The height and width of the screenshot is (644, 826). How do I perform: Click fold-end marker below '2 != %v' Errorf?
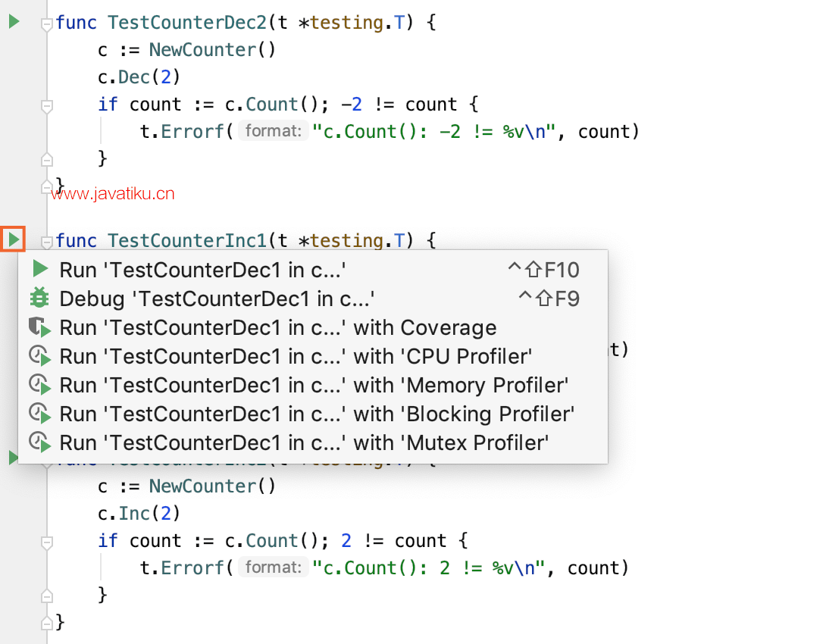click(47, 595)
